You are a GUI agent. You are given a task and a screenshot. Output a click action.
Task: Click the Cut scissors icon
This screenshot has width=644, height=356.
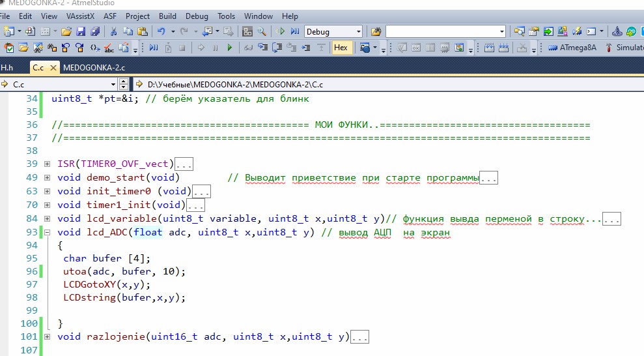114,31
